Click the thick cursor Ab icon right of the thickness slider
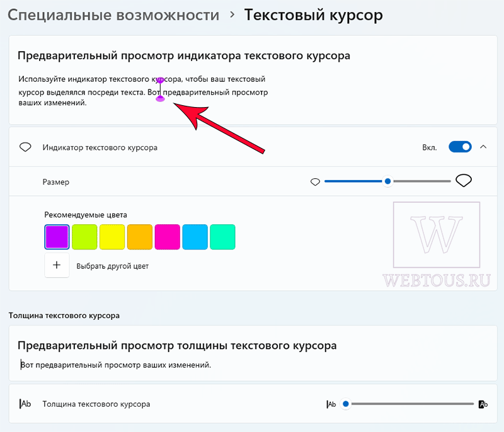Viewport: 504px width, 432px height. pyautogui.click(x=483, y=404)
